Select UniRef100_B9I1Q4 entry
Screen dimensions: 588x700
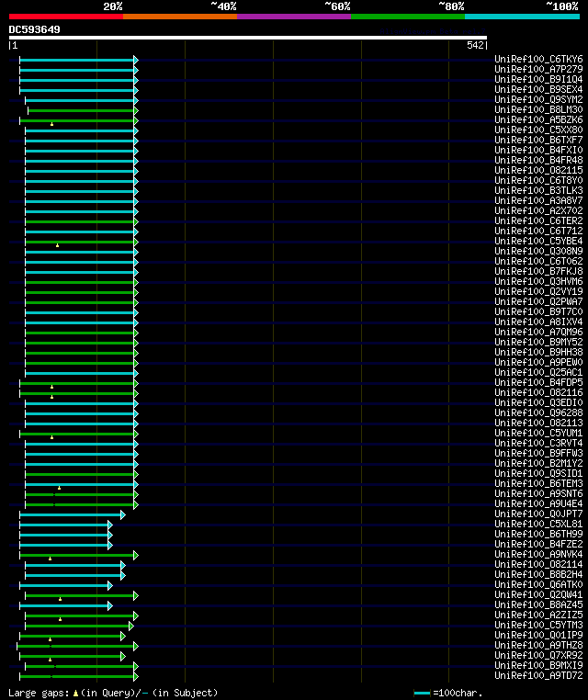pos(538,79)
